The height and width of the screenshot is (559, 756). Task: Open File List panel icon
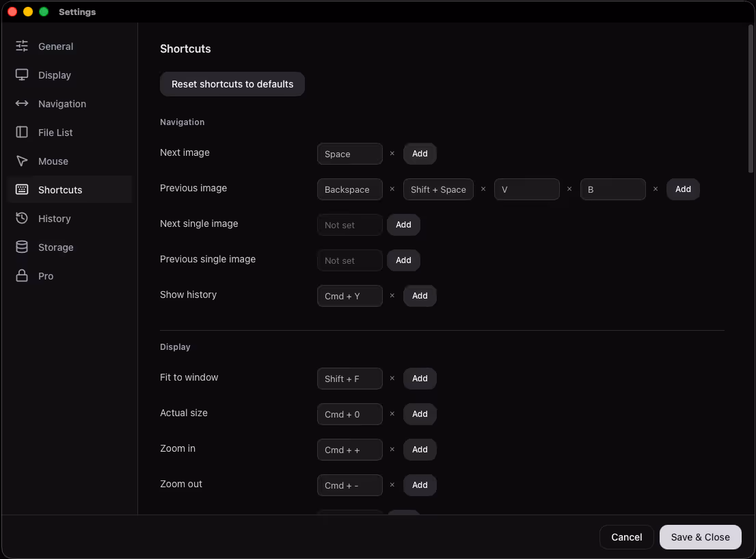pyautogui.click(x=22, y=132)
